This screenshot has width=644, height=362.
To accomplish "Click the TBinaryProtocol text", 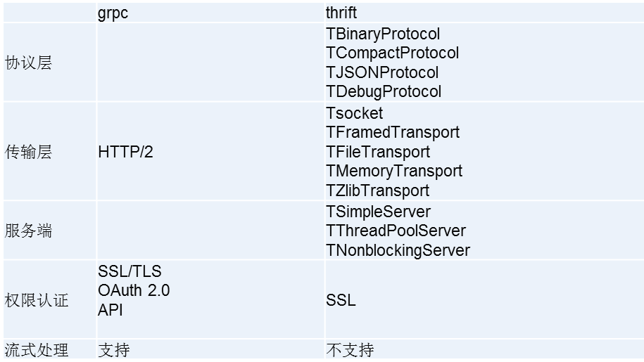I will [x=383, y=34].
